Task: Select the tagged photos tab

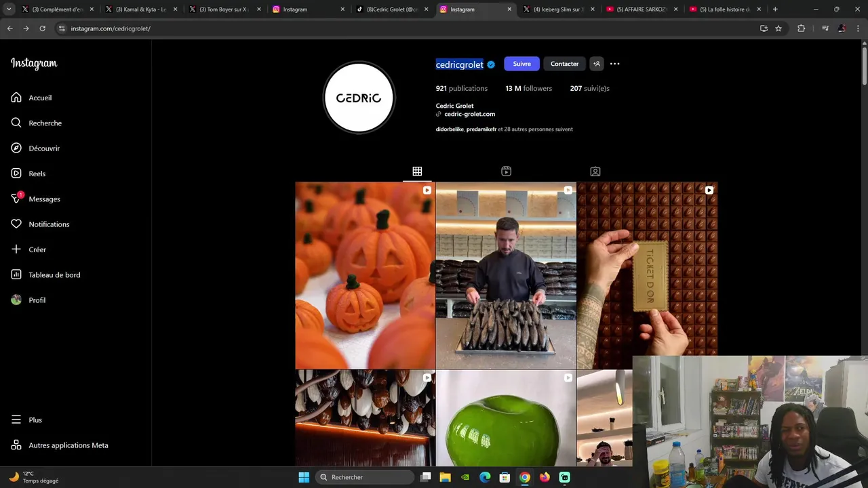Action: [595, 171]
